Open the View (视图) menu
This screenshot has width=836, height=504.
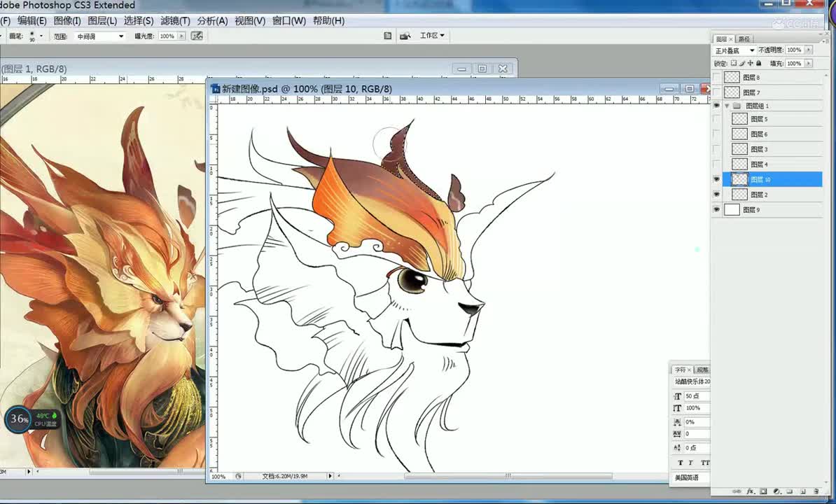tap(250, 21)
